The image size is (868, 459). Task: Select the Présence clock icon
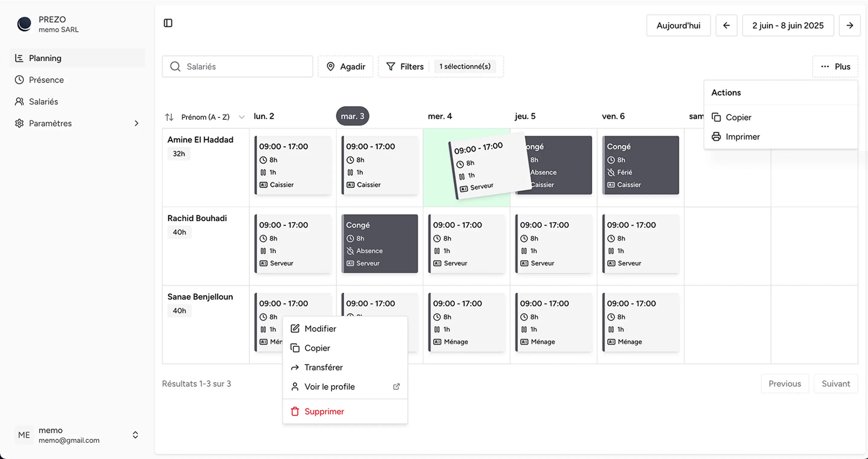[x=19, y=79]
